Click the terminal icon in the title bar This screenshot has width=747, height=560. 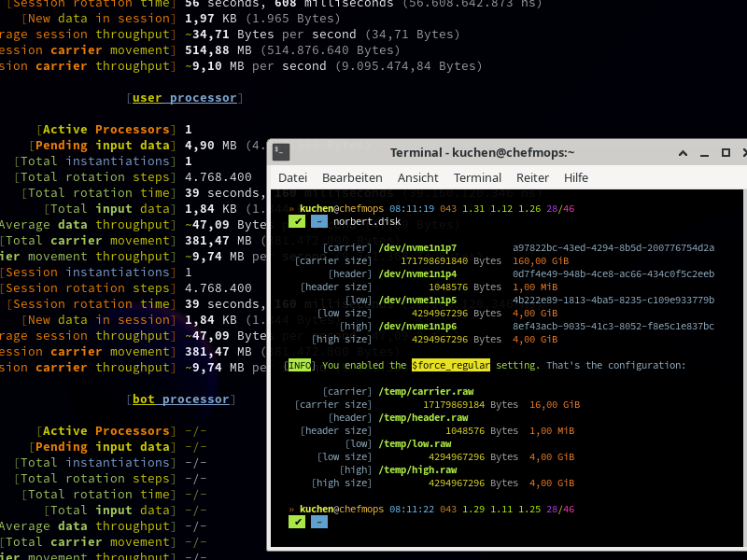(x=282, y=152)
